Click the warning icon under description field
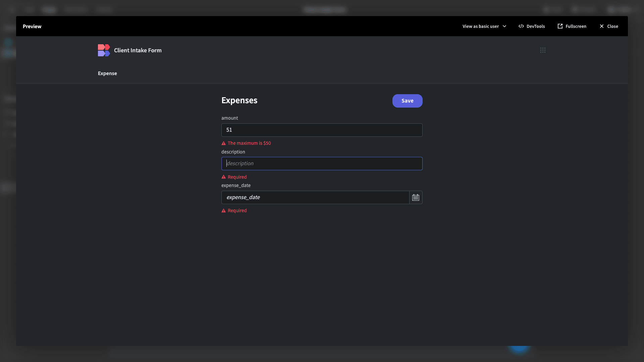The width and height of the screenshot is (644, 362). click(x=224, y=177)
